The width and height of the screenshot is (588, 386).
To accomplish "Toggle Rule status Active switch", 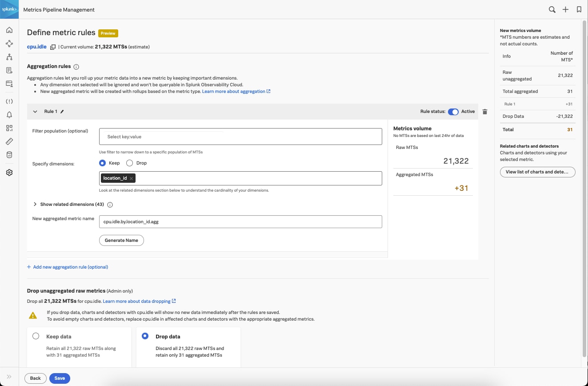I will coord(453,112).
